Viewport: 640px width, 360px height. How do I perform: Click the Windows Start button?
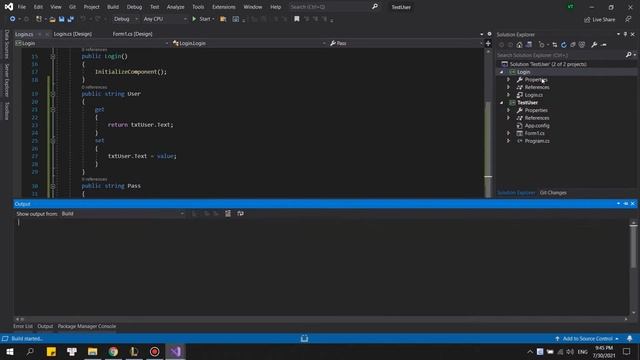tap(10, 351)
